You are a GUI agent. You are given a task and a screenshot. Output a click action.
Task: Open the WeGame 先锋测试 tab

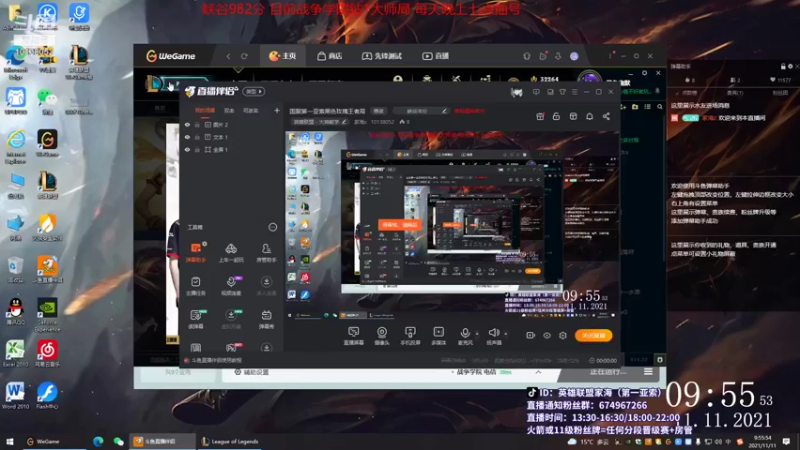pos(382,56)
